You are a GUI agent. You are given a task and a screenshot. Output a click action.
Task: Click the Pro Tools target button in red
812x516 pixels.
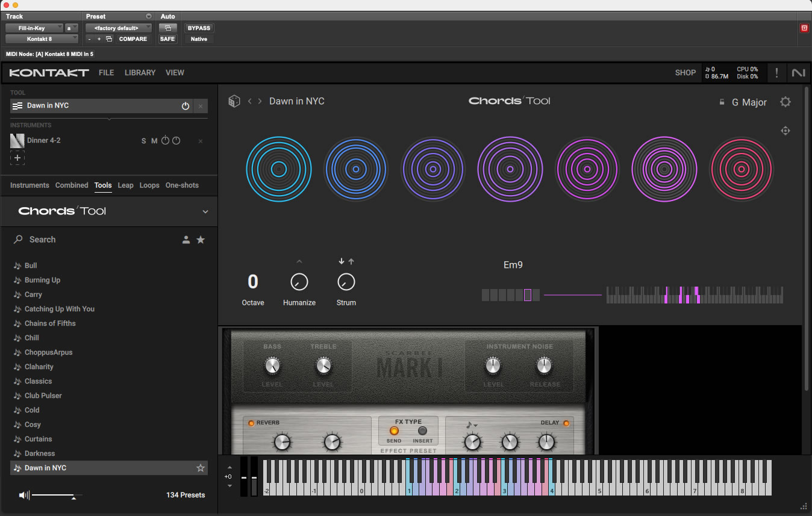[804, 28]
